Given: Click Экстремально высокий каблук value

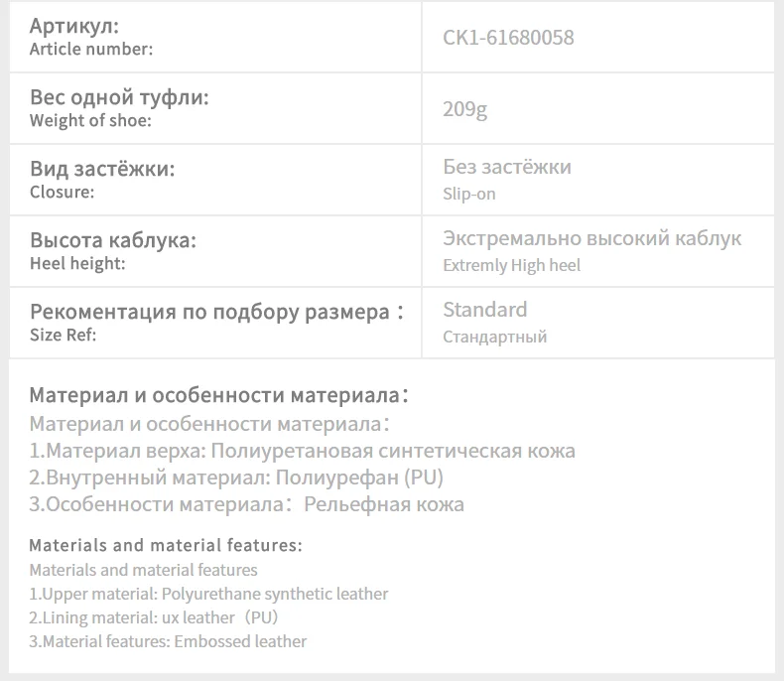Looking at the screenshot, I should 592,238.
